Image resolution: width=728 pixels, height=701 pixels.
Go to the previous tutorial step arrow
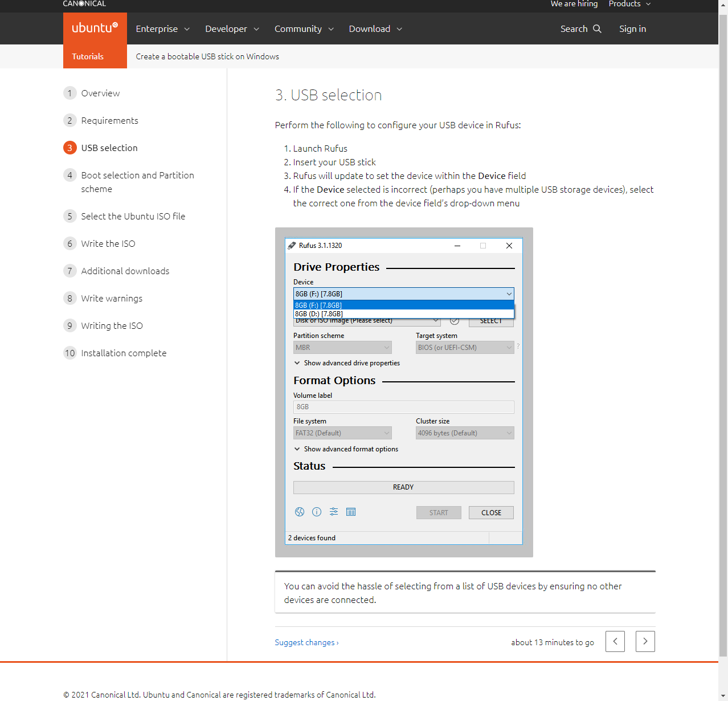615,641
